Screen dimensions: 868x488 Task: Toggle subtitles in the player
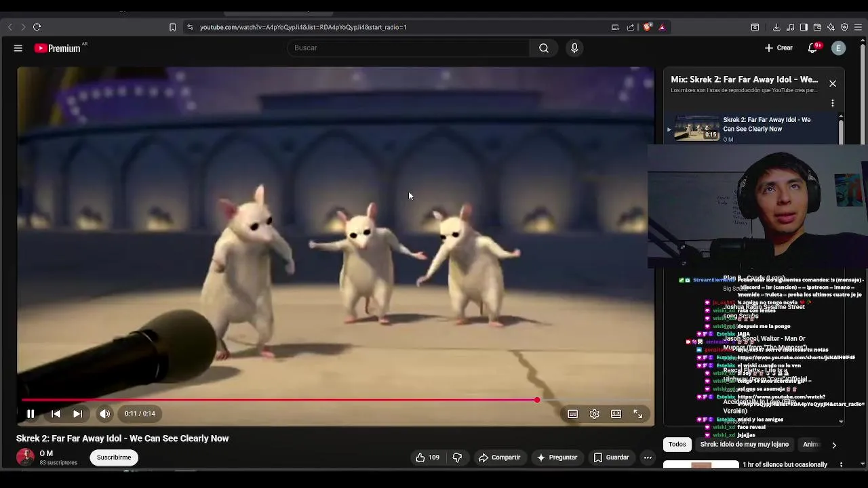click(572, 413)
